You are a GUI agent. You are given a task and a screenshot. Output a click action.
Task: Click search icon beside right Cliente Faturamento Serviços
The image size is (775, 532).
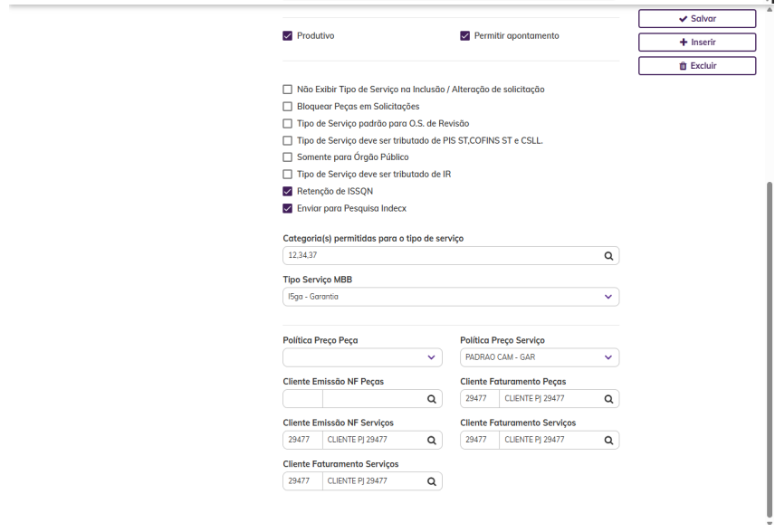point(608,440)
